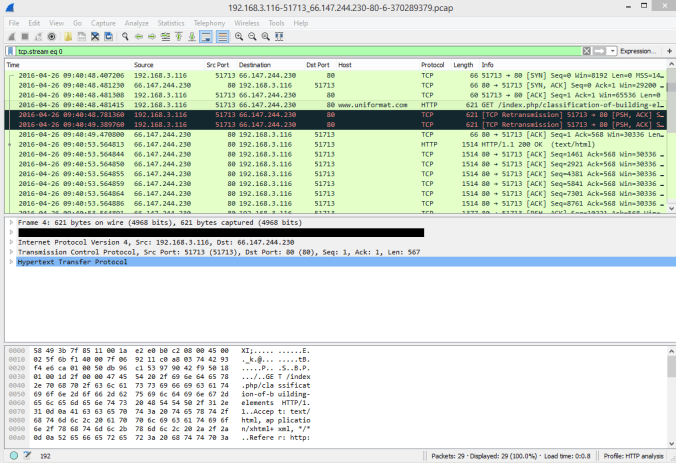Select the first TCP Retransmission packet row
Screen dimensions: 676x463
pyautogui.click(x=336, y=115)
